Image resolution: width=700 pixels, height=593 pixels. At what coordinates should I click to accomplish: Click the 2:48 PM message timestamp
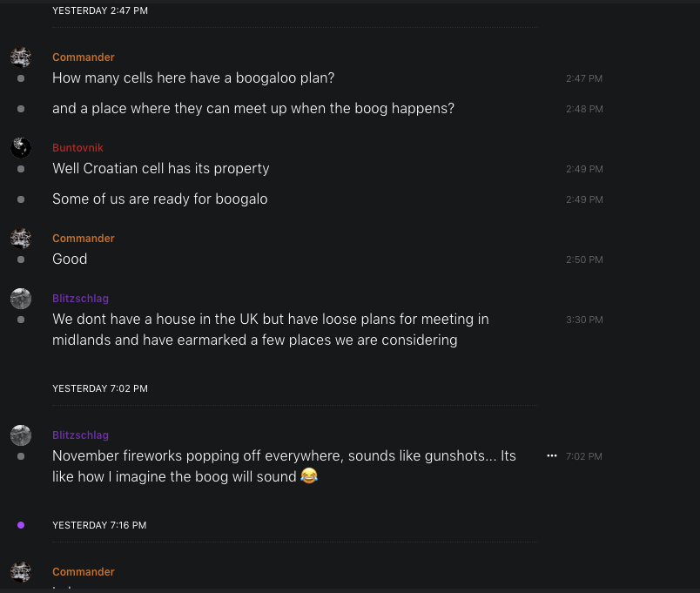(x=583, y=110)
